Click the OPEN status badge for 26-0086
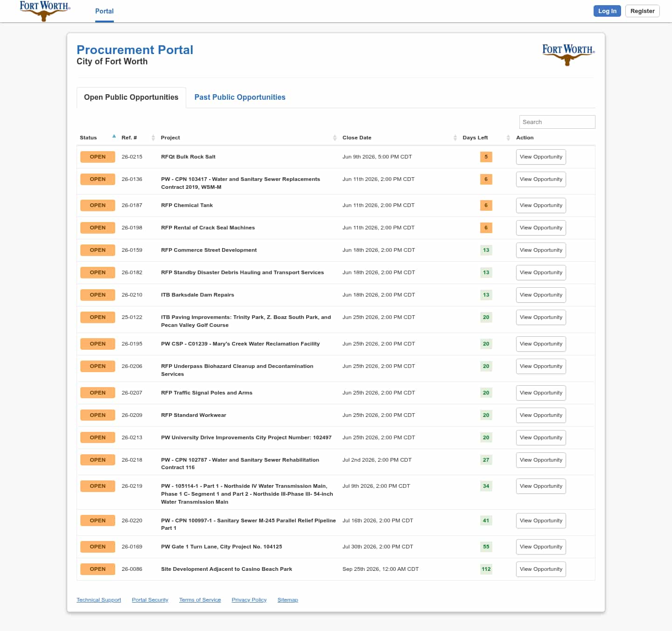The height and width of the screenshot is (631, 672). [x=98, y=569]
